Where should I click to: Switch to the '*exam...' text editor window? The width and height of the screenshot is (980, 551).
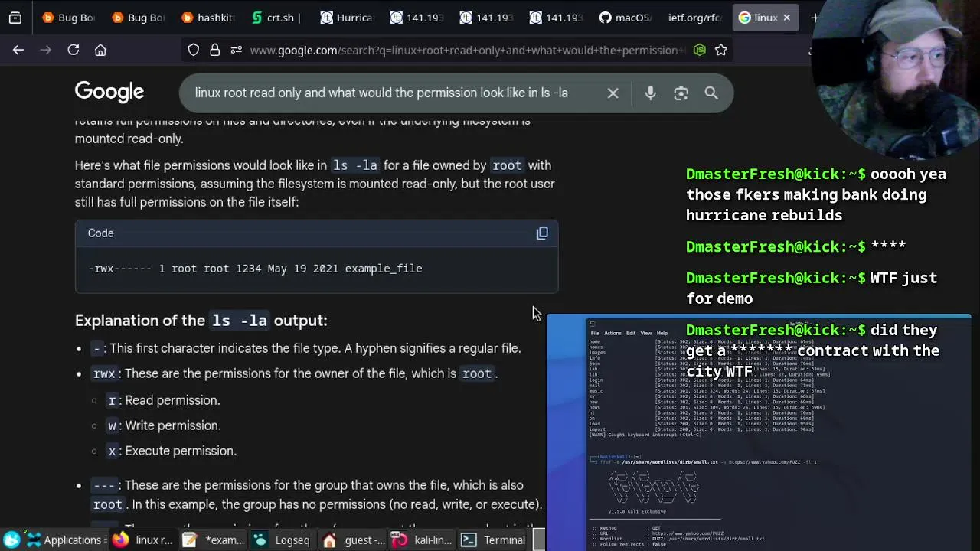(213, 540)
